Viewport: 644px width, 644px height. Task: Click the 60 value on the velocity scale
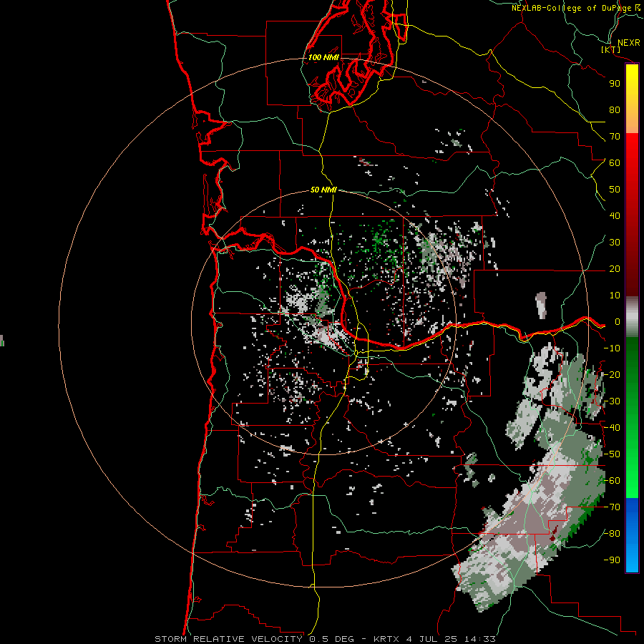pyautogui.click(x=615, y=163)
